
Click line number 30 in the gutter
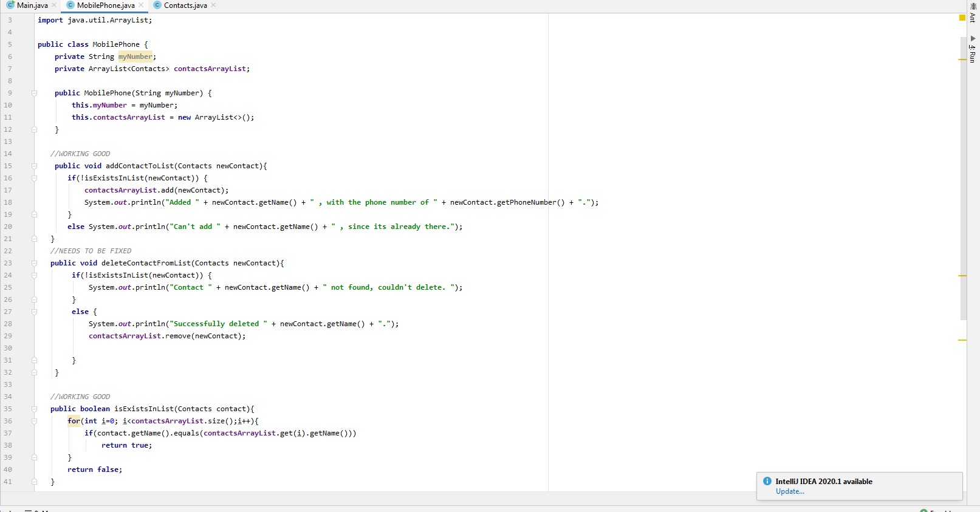(8, 348)
